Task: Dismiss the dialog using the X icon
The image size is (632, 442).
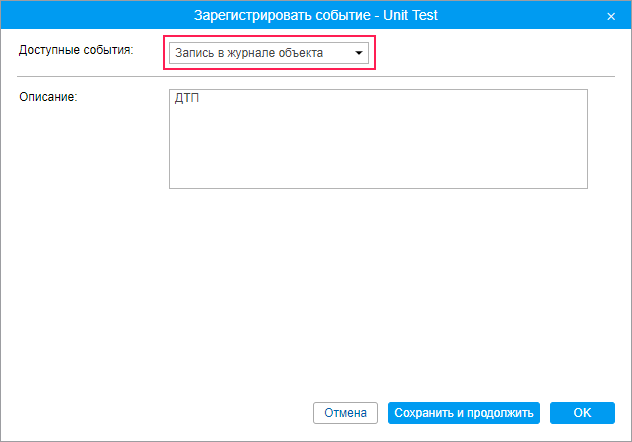Action: pyautogui.click(x=611, y=17)
